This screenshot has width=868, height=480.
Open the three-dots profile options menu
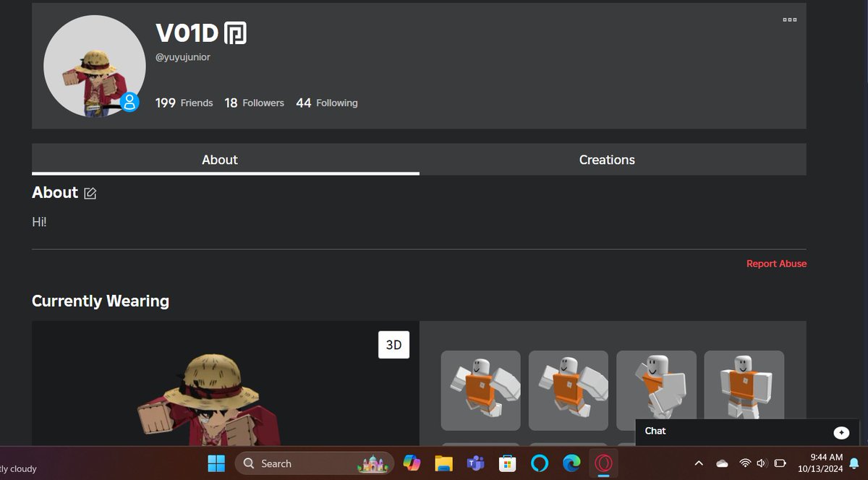[789, 20]
